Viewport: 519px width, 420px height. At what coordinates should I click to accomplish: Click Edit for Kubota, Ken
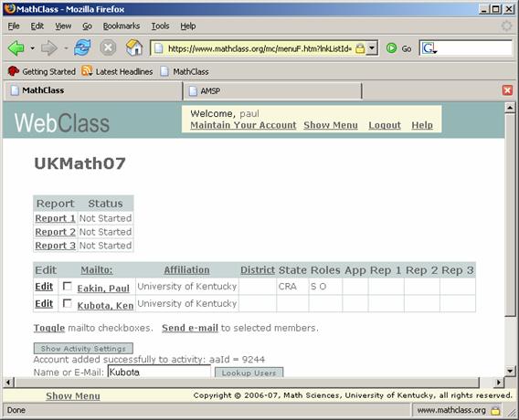(44, 304)
